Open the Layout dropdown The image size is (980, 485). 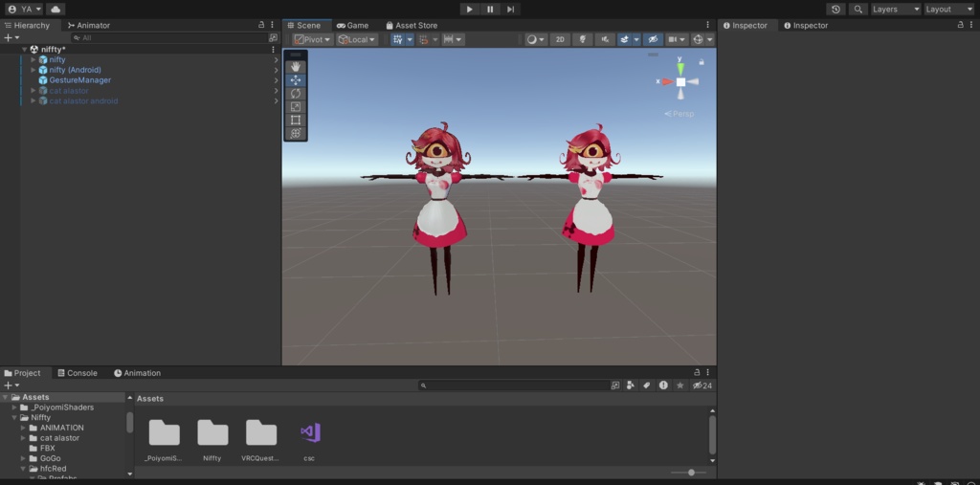coord(948,10)
